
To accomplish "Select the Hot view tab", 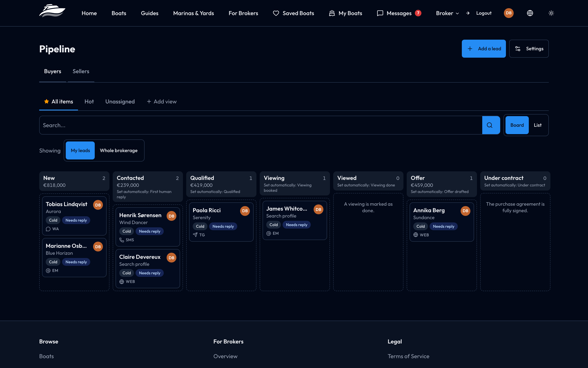I will [x=89, y=101].
